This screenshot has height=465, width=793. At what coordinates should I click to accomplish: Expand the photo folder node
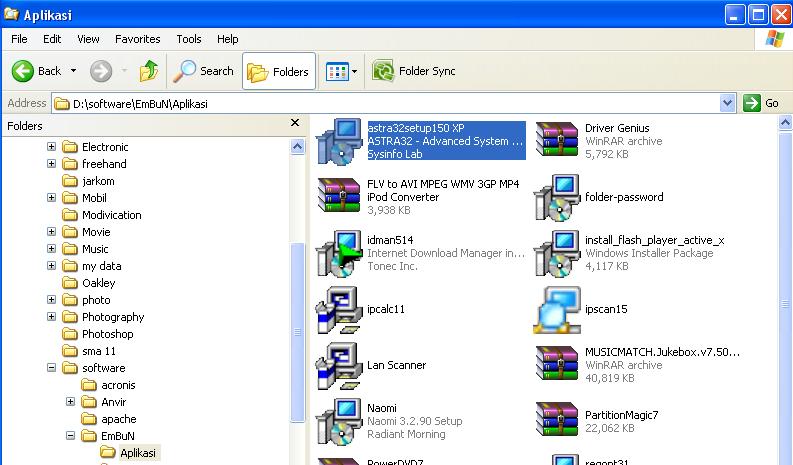(51, 300)
